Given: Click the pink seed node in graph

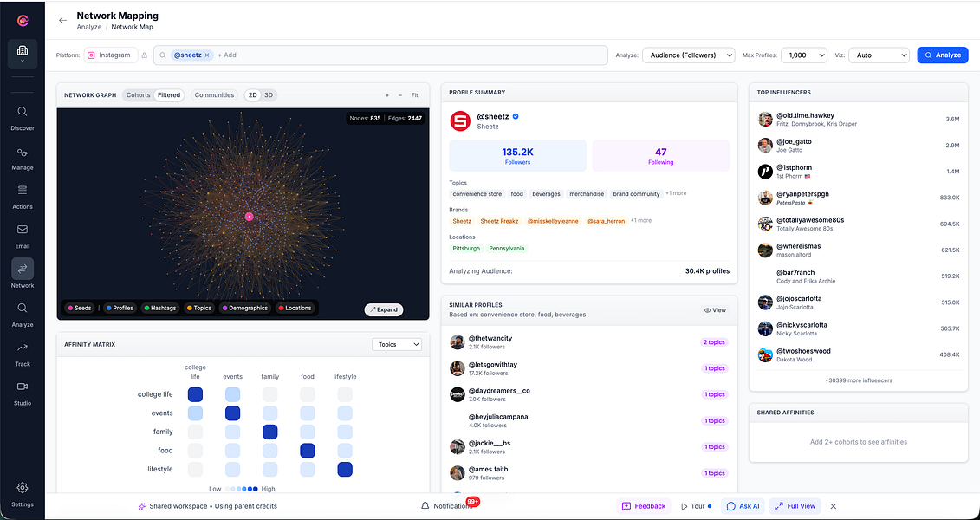Looking at the screenshot, I should pos(249,217).
